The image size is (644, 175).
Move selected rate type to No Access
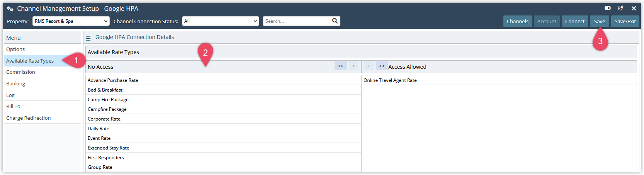tap(369, 66)
